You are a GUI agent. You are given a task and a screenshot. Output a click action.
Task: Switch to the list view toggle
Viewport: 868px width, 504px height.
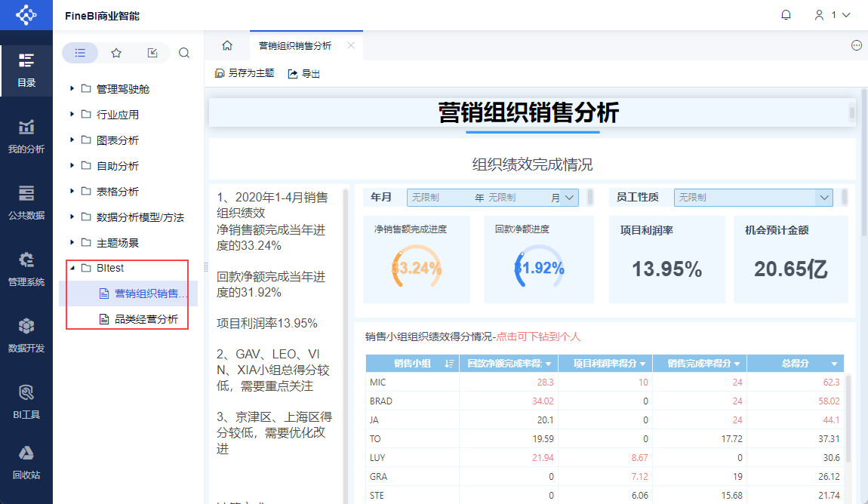81,53
